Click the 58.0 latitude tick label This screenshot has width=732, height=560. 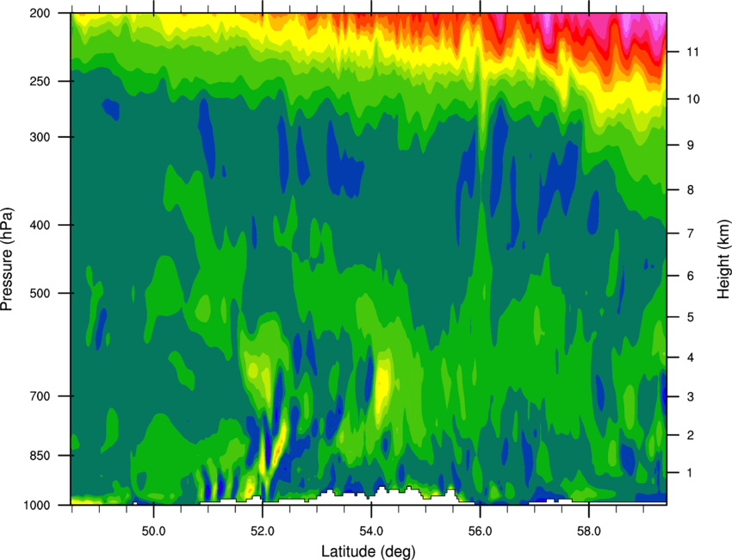[x=589, y=532]
